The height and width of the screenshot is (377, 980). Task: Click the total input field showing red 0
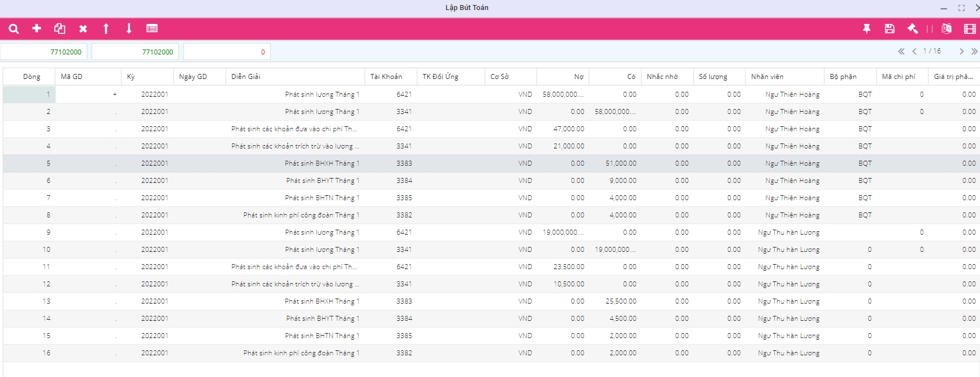[227, 52]
